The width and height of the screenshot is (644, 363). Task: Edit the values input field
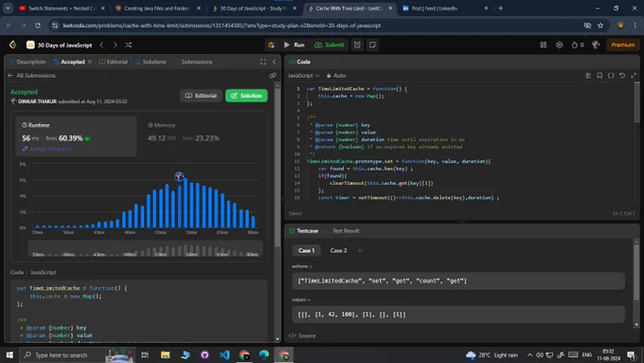click(458, 315)
